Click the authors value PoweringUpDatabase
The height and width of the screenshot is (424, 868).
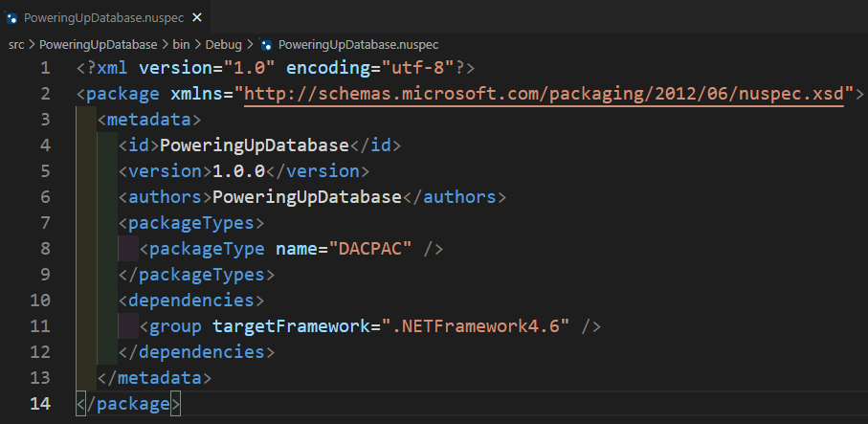click(306, 197)
